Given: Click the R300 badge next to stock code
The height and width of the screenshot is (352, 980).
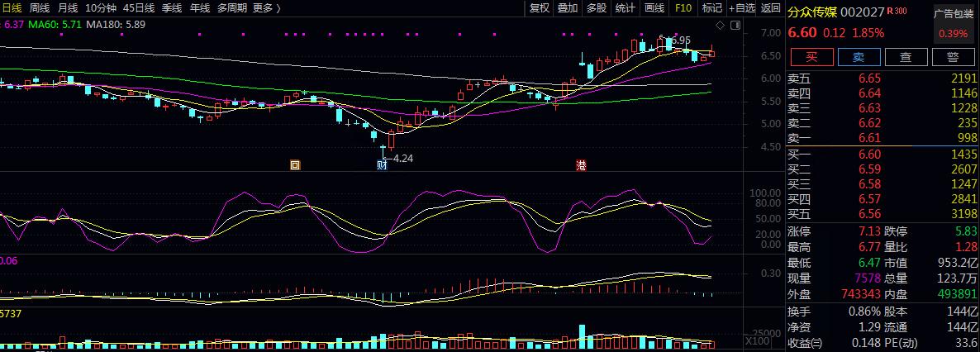Looking at the screenshot, I should click(897, 12).
